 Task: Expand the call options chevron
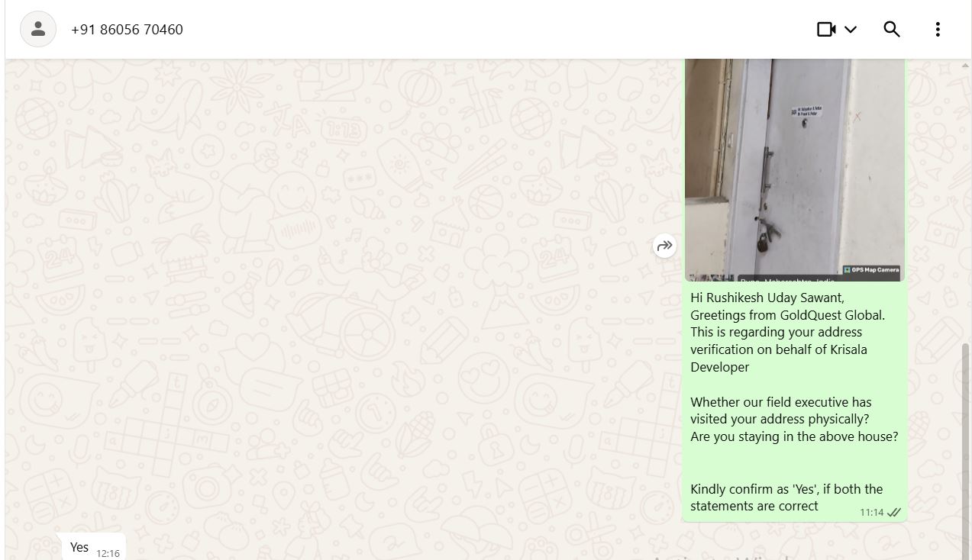(x=851, y=30)
